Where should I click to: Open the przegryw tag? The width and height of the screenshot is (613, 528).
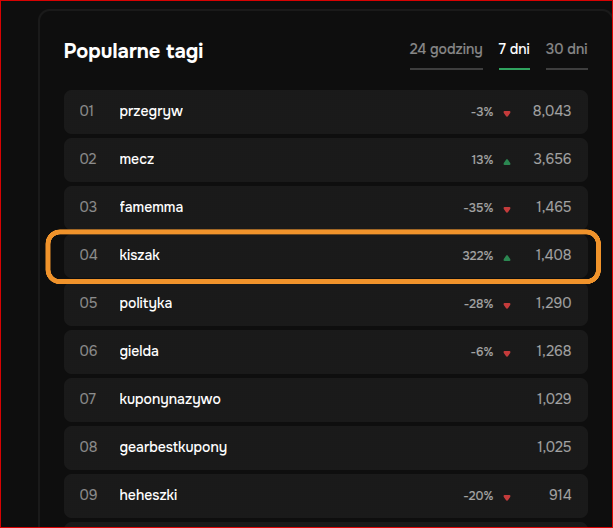point(151,111)
